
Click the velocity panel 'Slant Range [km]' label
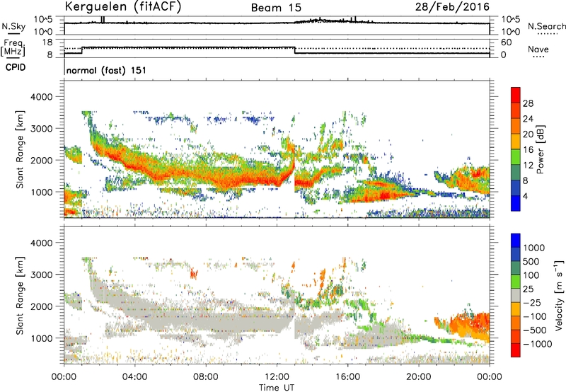[20, 295]
